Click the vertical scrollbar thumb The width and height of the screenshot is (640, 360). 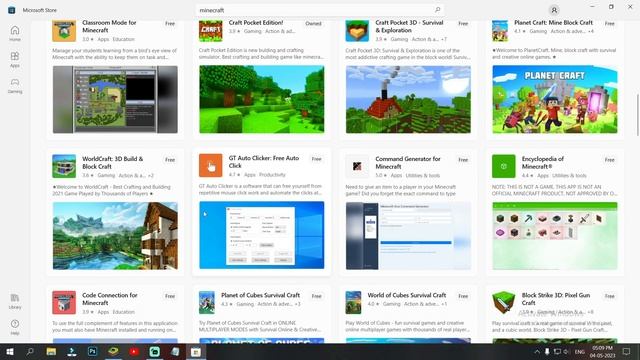(x=638, y=115)
